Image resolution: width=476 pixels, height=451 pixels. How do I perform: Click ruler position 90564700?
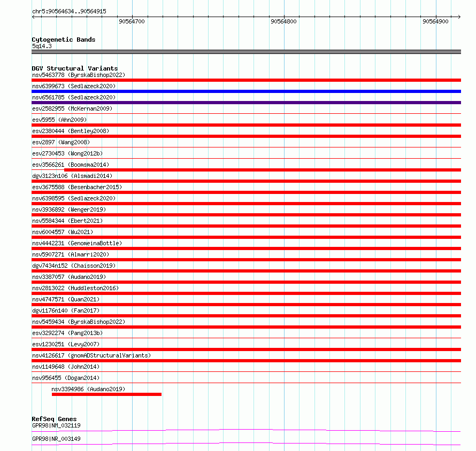pyautogui.click(x=132, y=21)
